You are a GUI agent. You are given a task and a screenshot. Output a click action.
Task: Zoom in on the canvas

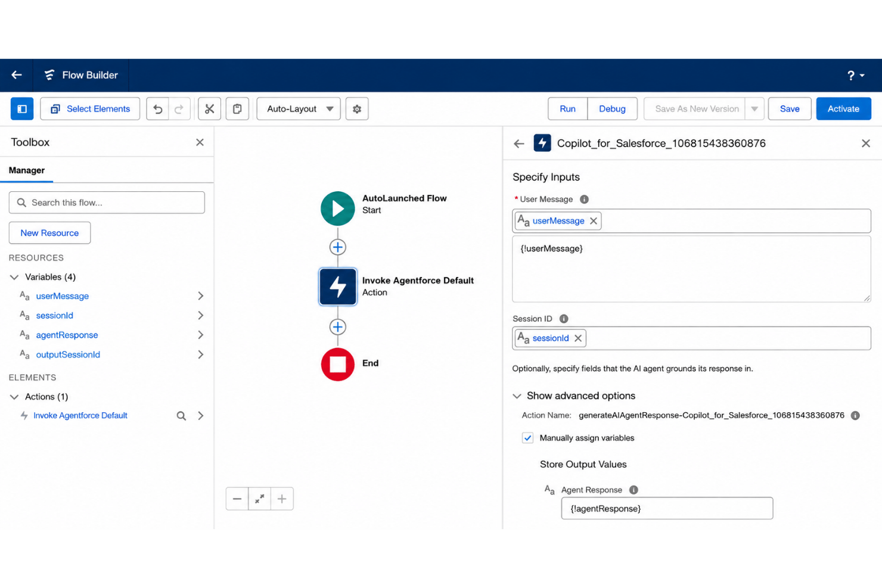[282, 499]
